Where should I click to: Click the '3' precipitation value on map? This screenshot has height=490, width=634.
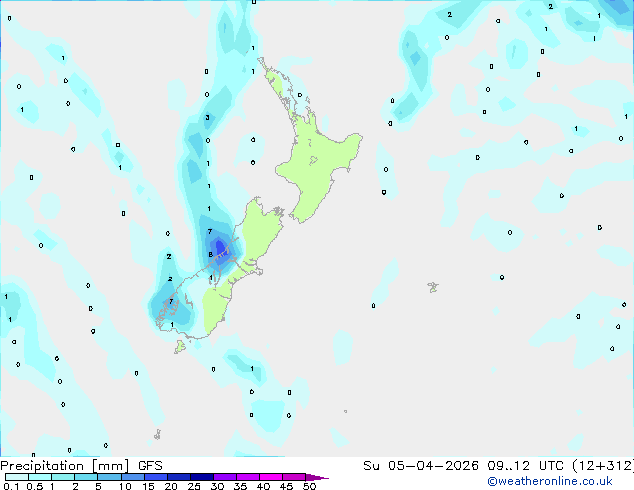207,118
